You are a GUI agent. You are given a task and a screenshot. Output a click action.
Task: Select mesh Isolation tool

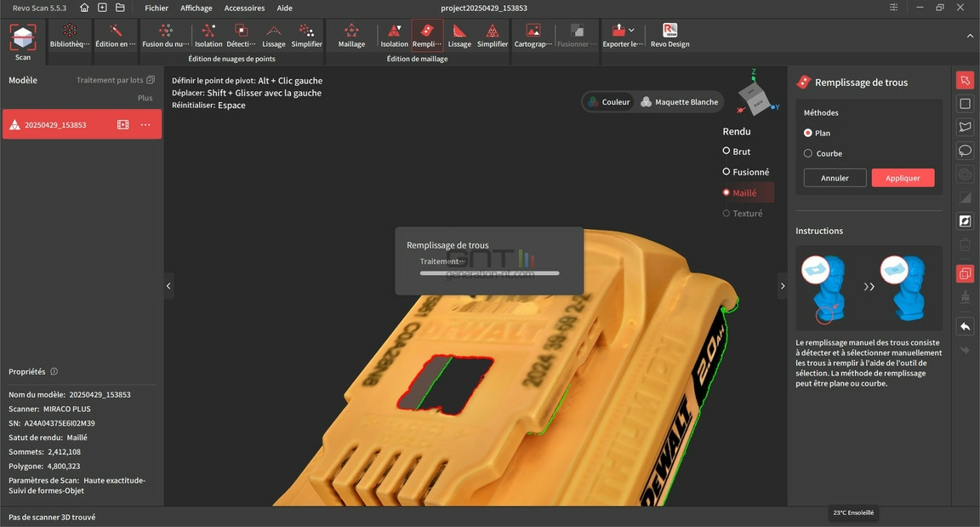tap(395, 36)
